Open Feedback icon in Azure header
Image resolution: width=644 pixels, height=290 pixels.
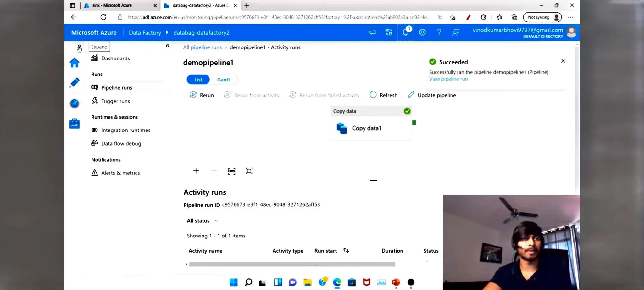click(456, 32)
